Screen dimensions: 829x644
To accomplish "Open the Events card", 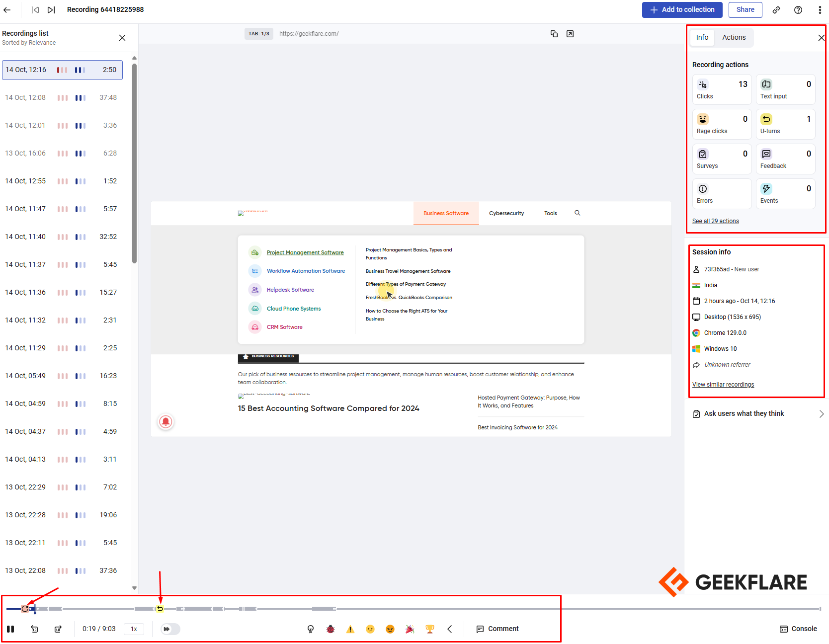I will pyautogui.click(x=785, y=194).
